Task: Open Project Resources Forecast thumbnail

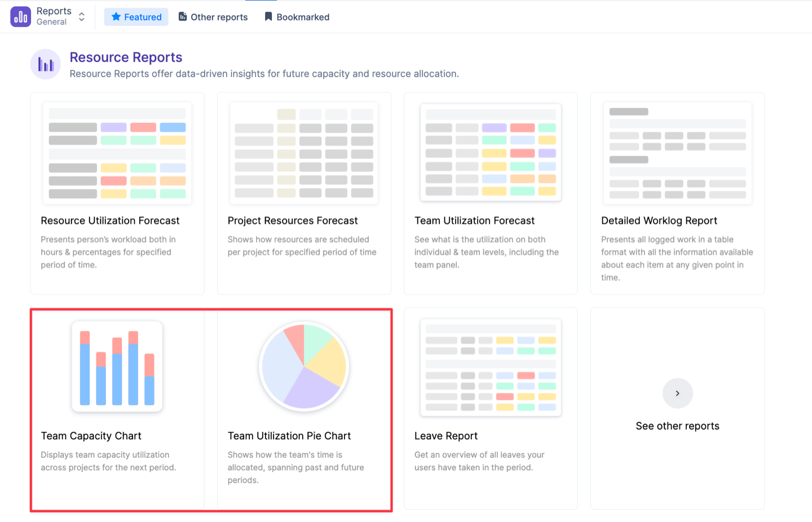Action: point(304,153)
